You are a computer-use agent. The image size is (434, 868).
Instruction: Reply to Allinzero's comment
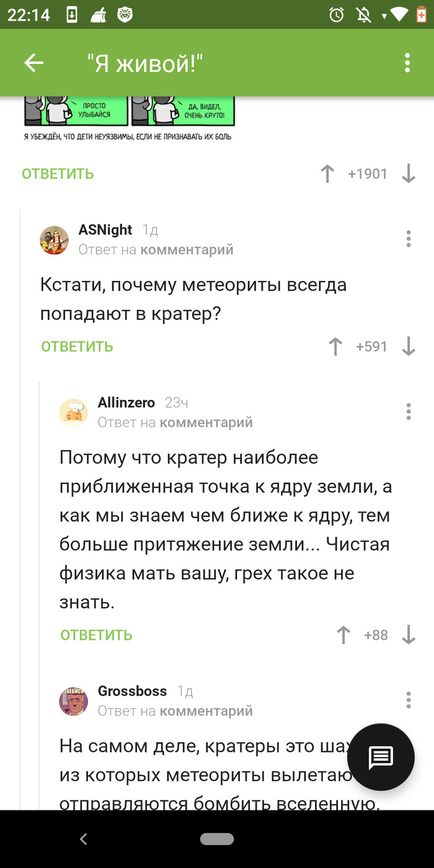[96, 635]
